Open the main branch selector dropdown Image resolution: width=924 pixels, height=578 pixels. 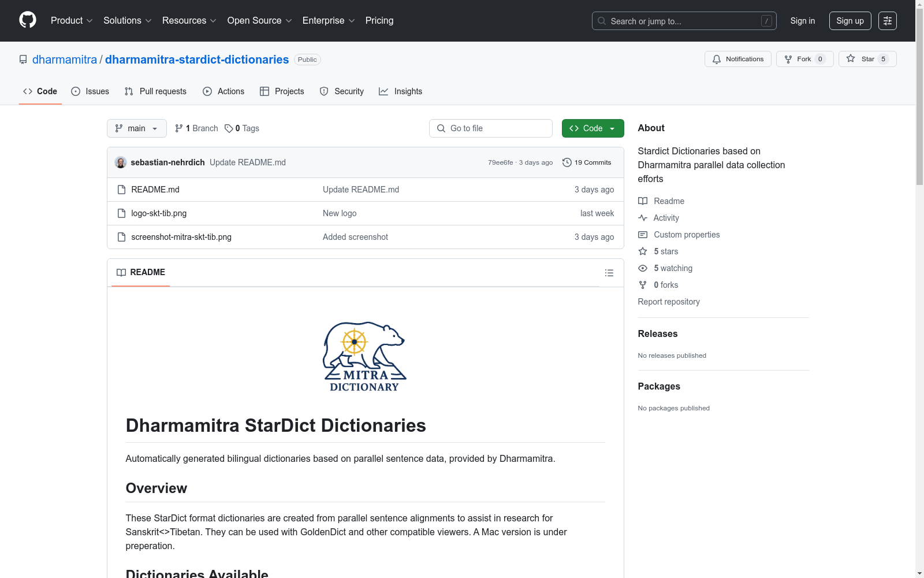pyautogui.click(x=137, y=128)
